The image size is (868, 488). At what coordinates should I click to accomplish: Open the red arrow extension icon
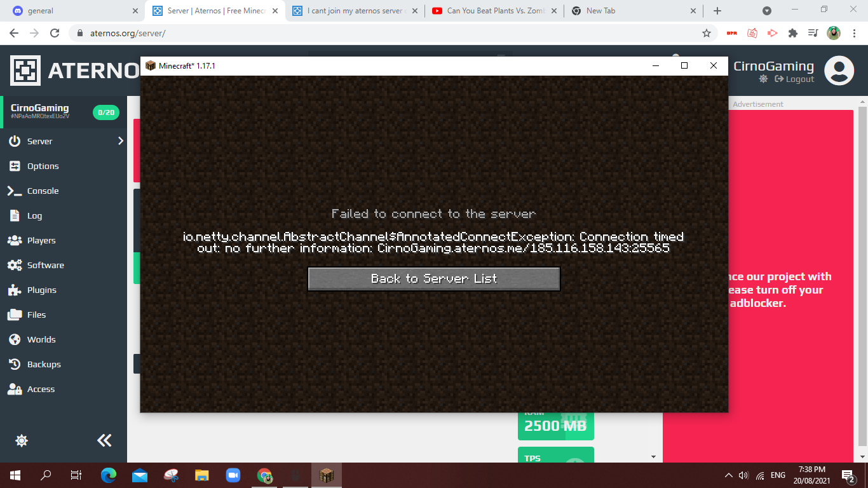773,33
